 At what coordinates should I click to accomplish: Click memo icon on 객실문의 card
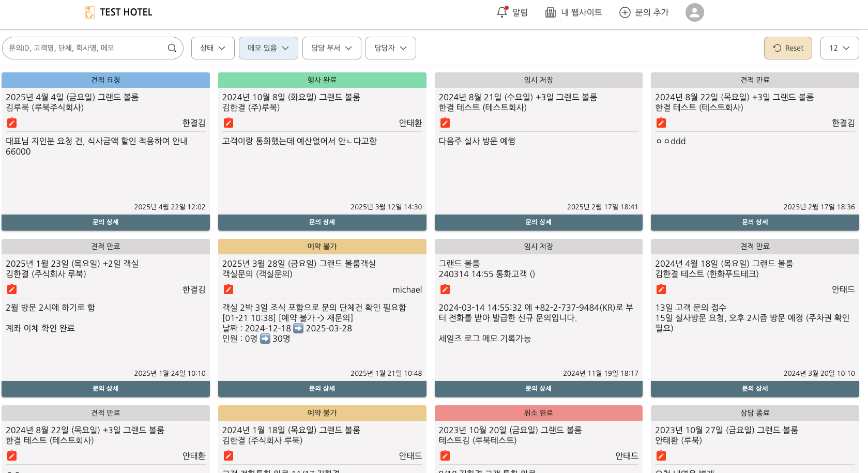point(229,289)
